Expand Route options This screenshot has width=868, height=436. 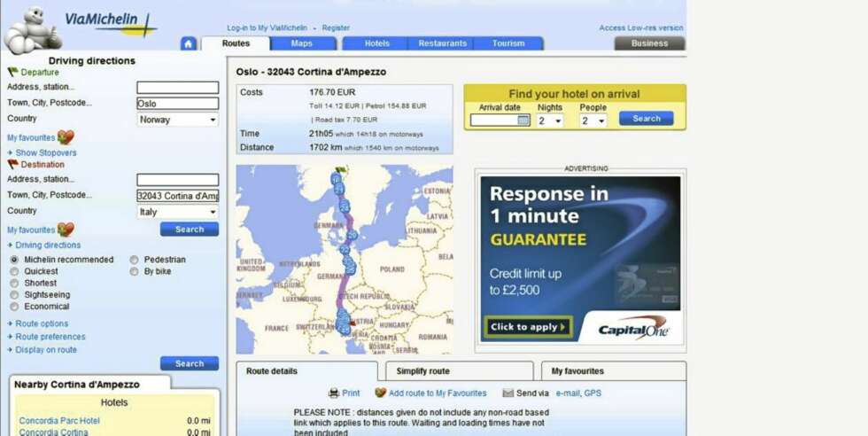click(42, 323)
